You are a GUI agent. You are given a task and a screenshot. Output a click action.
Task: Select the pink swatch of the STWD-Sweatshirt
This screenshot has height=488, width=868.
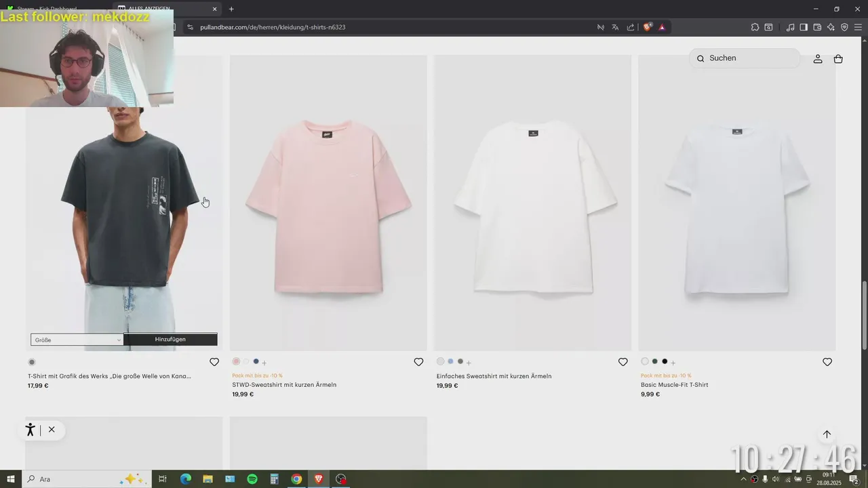click(x=236, y=362)
